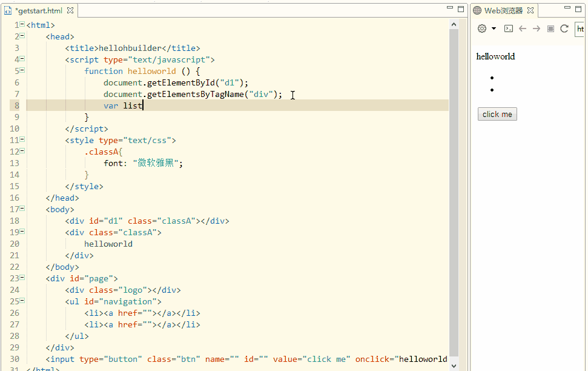Click class value 'logo' on line 24
This screenshot has height=371, width=588.
(x=133, y=290)
